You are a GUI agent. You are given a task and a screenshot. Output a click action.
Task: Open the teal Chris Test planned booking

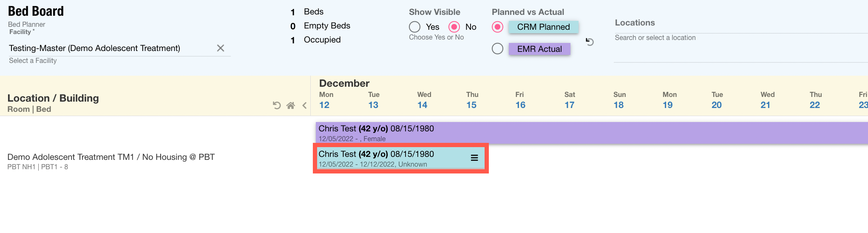pos(391,158)
